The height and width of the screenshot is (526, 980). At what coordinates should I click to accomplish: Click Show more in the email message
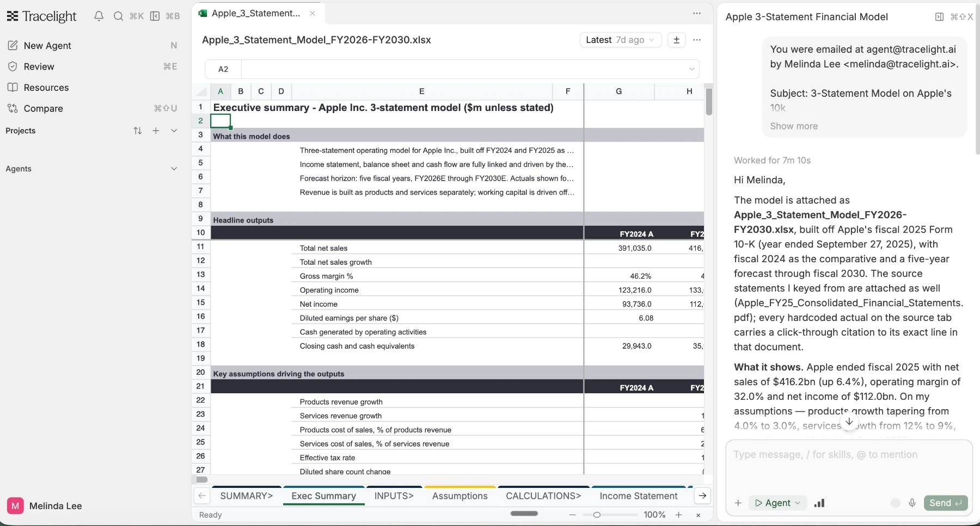(x=794, y=126)
